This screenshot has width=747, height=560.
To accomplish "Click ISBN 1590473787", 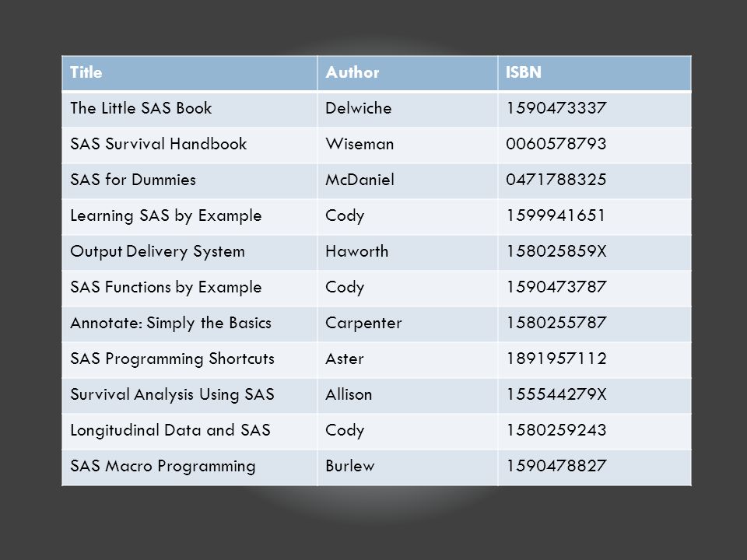I will pos(556,287).
